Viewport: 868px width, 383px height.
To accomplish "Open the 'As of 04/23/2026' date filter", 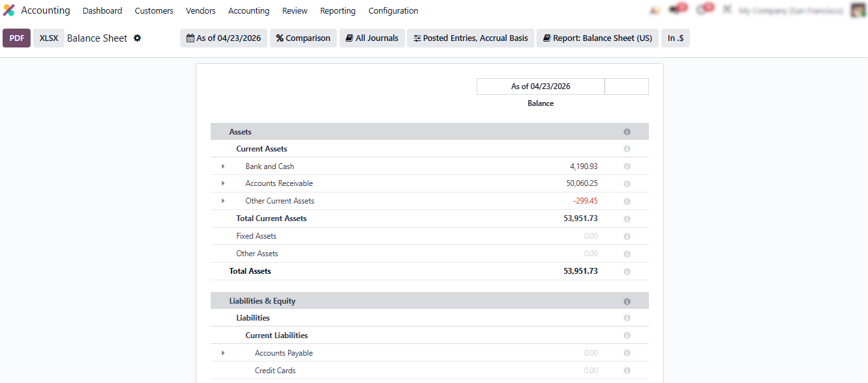I will click(x=224, y=38).
